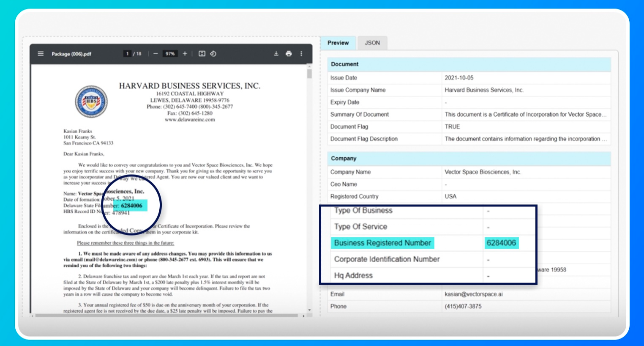Viewport: 644px width, 346px height.
Task: Click the Hq Address label
Action: [353, 275]
